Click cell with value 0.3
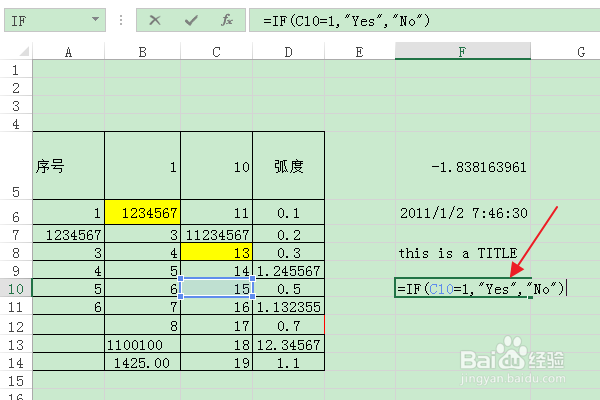This screenshot has height=400, width=600. point(289,252)
